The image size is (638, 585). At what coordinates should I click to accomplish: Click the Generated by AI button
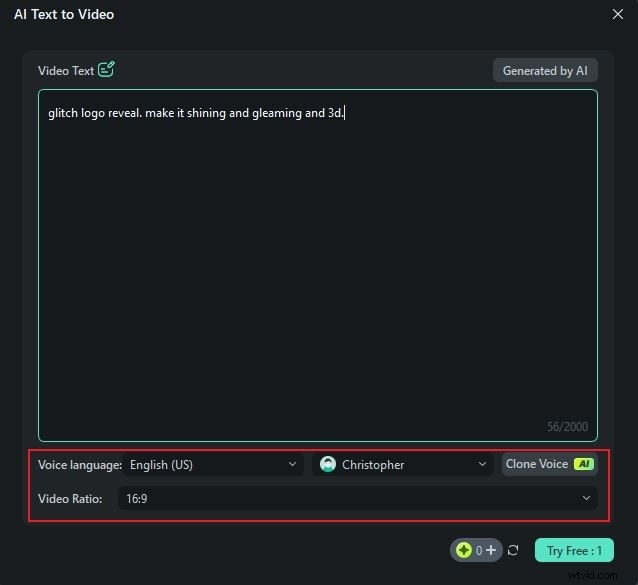click(x=545, y=70)
